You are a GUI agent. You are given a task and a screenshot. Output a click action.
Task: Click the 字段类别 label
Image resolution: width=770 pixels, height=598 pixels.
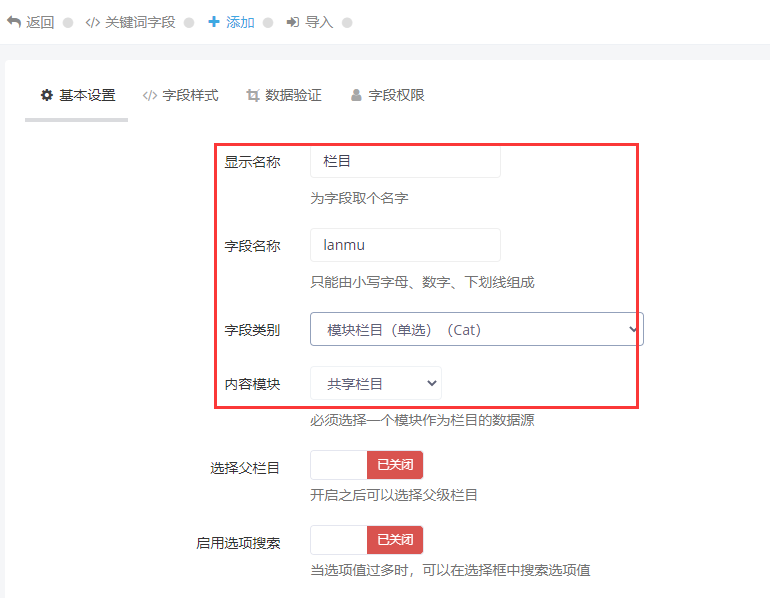pyautogui.click(x=252, y=330)
